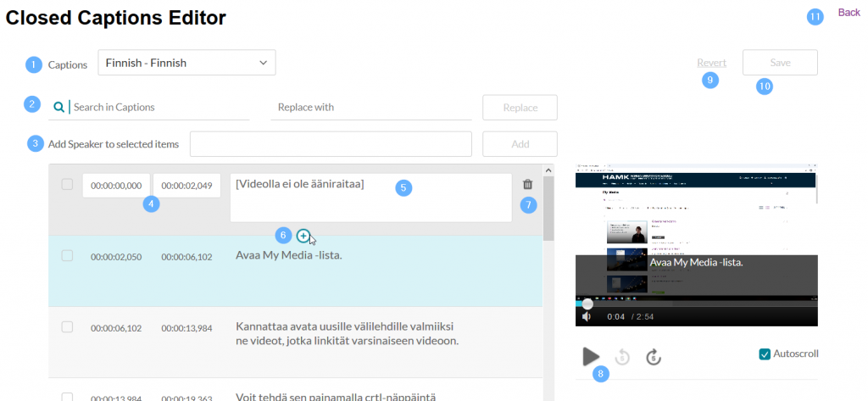Mute the video with the speaker icon
The height and width of the screenshot is (401, 868).
tap(587, 316)
